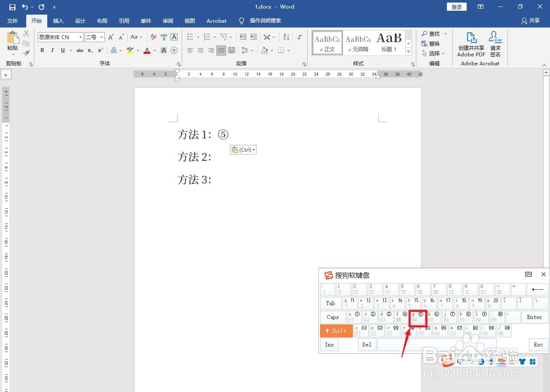This screenshot has width=550, height=392.
Task: Open Create and Share Adobe PDF
Action: [471, 44]
